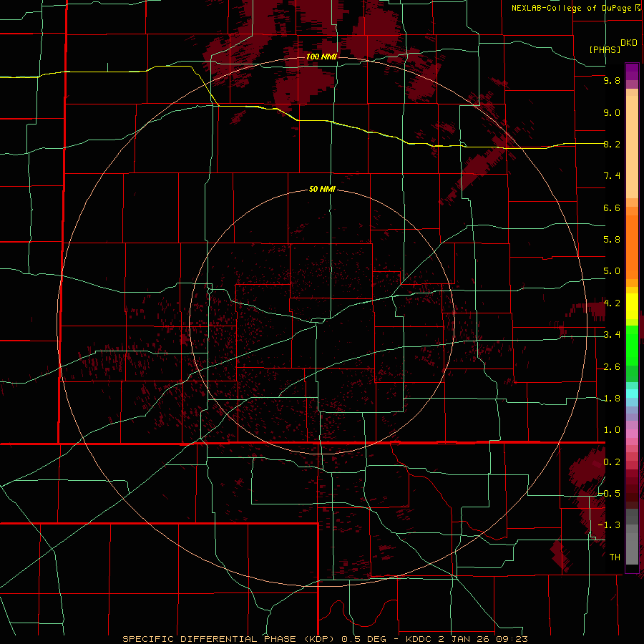Image resolution: width=644 pixels, height=644 pixels.
Task: Click the bright green swatch on the color bar
Action: click(632, 344)
